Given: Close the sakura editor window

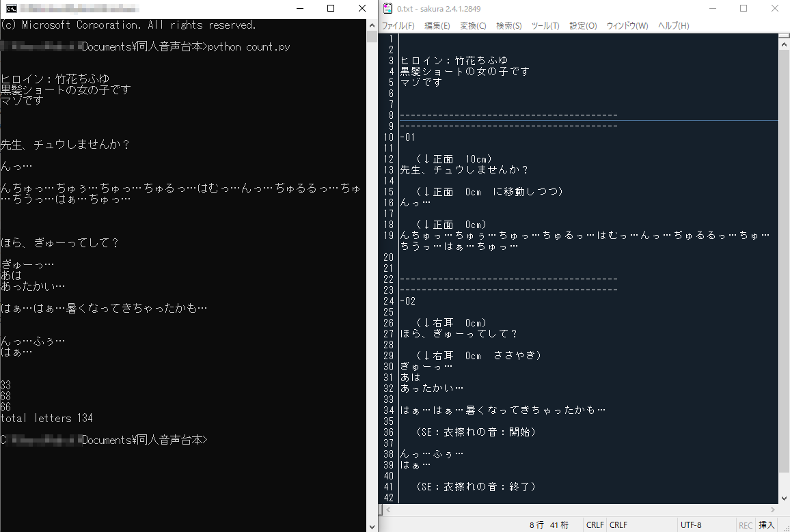Looking at the screenshot, I should pos(775,9).
